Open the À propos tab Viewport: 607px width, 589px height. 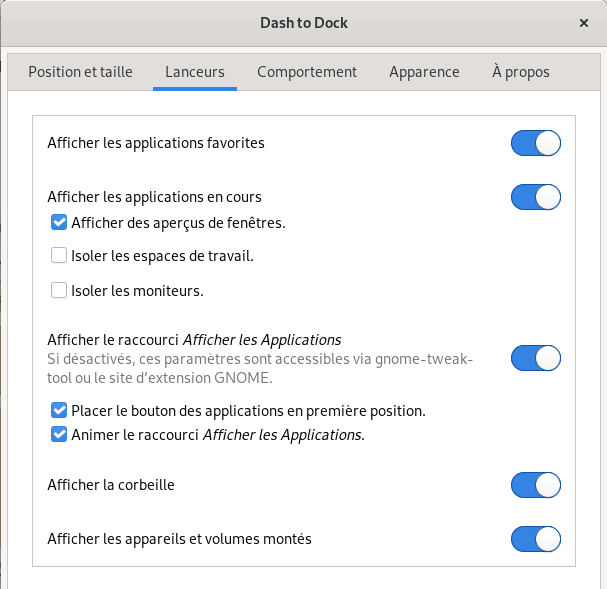coord(521,72)
